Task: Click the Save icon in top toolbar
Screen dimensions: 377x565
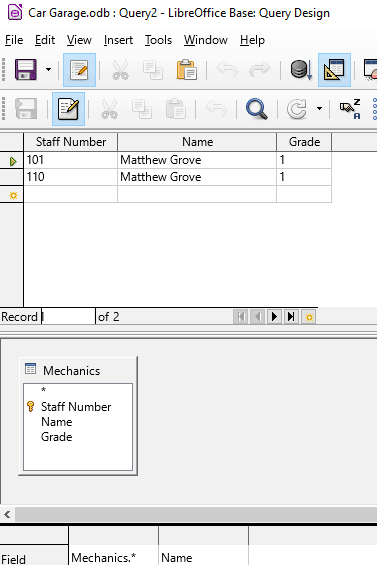Action: [26, 70]
